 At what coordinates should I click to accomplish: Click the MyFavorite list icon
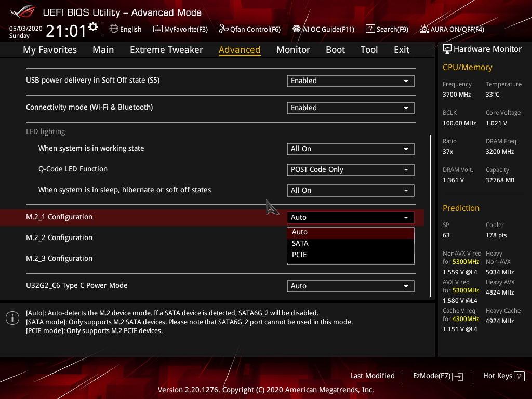coord(158,29)
